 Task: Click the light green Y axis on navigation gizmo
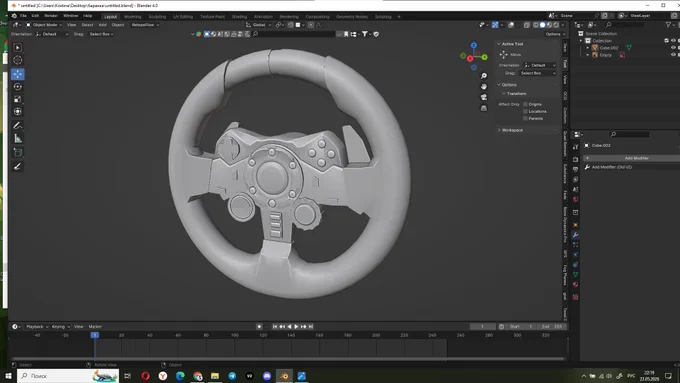484,57
